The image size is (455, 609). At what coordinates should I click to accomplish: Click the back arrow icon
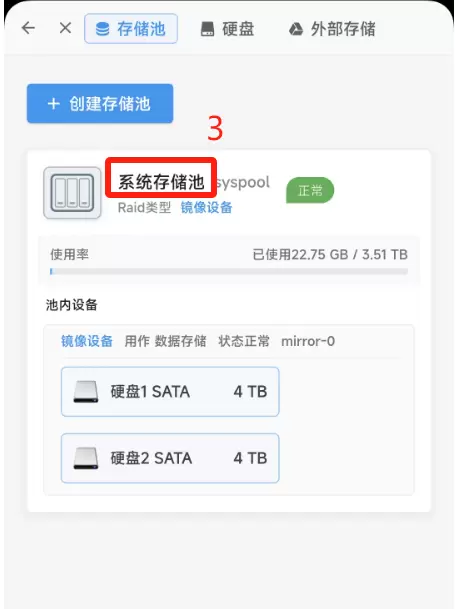[28, 28]
